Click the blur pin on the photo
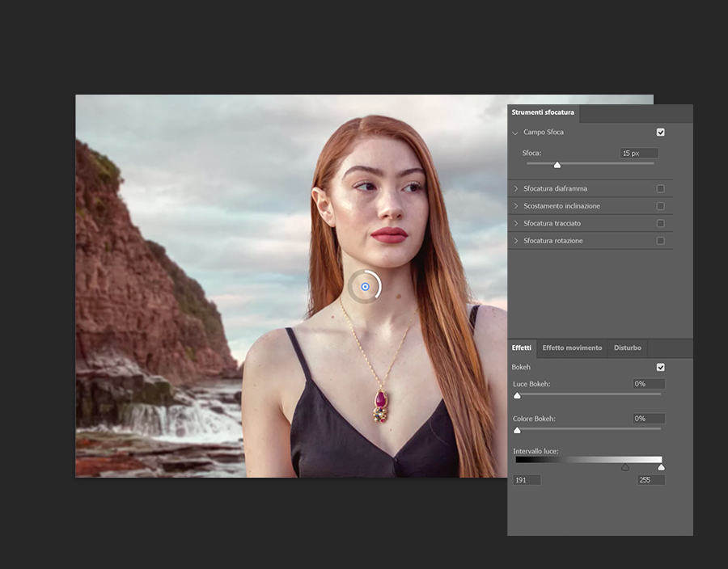 pos(365,287)
